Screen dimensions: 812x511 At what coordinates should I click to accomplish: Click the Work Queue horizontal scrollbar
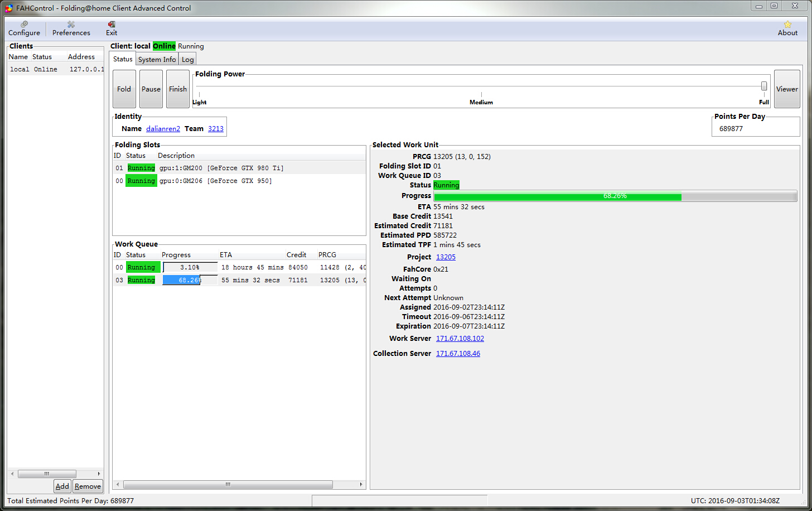coord(228,485)
